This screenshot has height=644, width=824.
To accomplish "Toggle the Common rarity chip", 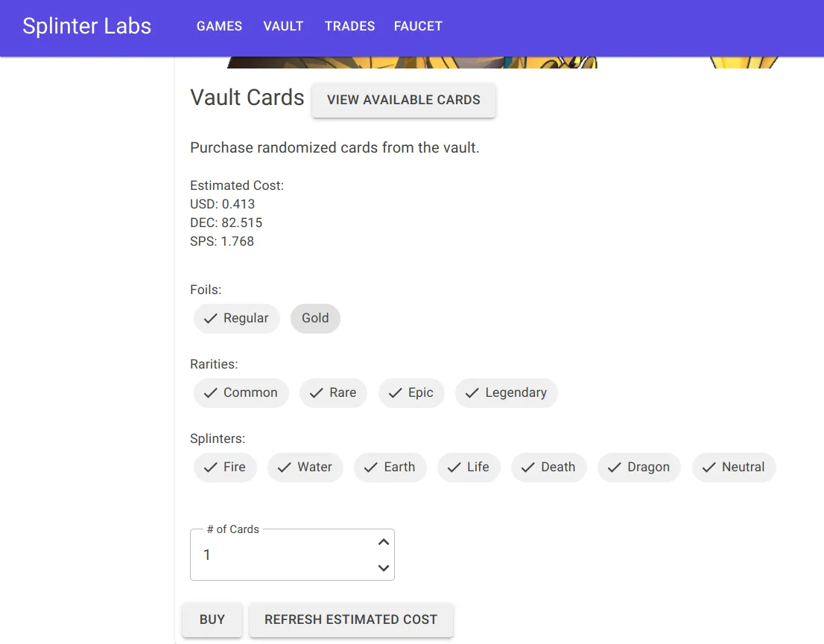I will [x=241, y=393].
